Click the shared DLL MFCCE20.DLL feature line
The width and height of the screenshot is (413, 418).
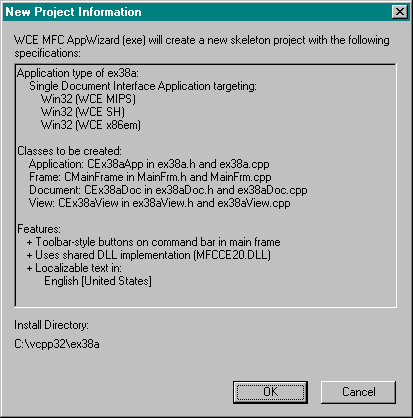[x=149, y=255]
